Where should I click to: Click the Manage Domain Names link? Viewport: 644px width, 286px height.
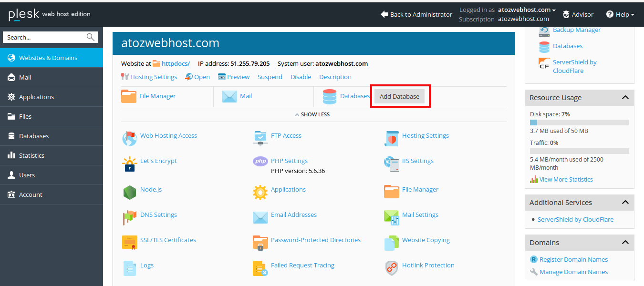[x=573, y=272]
